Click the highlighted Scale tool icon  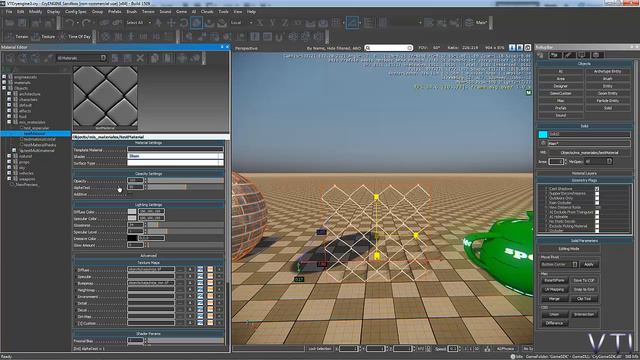tap(196, 23)
